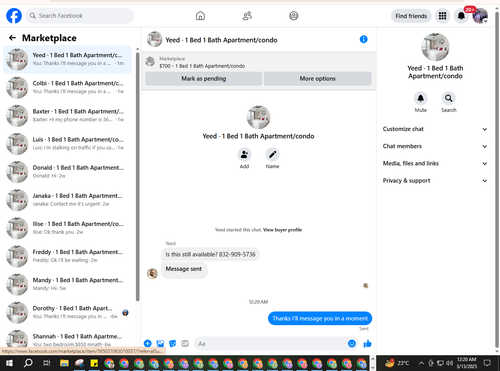
Task: Mute the conversation with the bell icon
Action: (421, 98)
